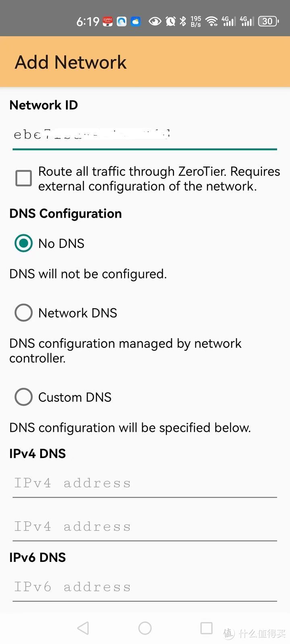Tap the battery indicator showing 30
Viewport: 290px width, 644px height.
268,21
